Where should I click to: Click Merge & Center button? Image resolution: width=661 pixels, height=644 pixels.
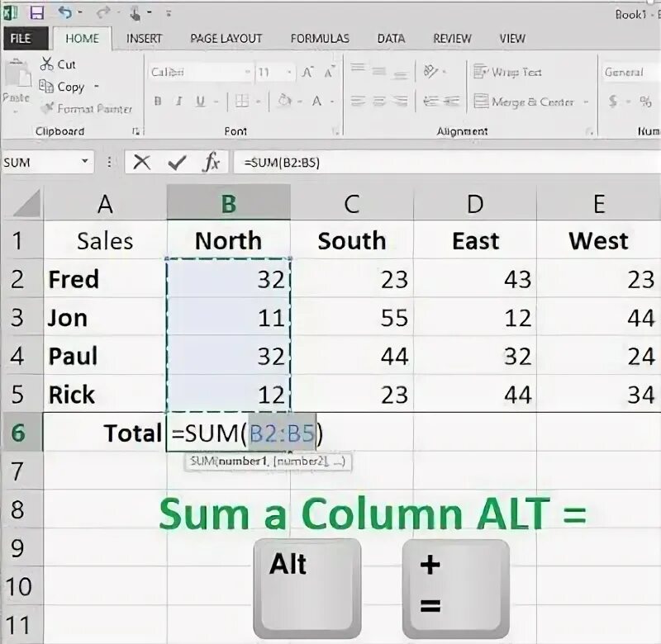point(524,102)
